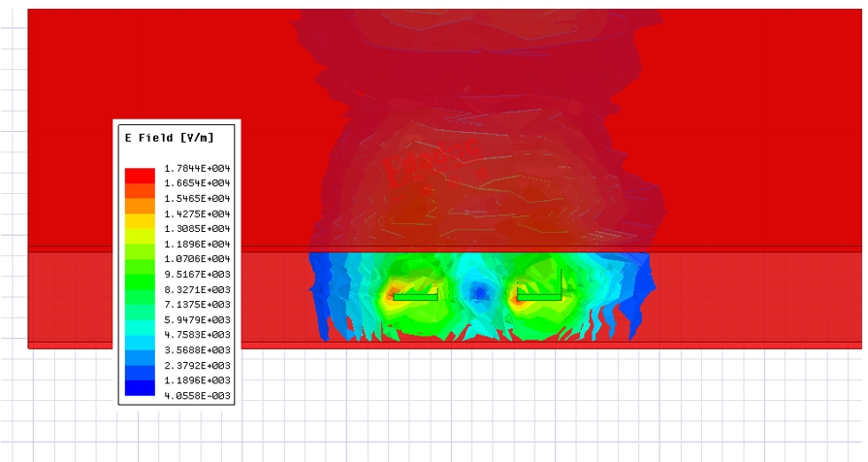
Task: Select the right L-shaped electrode outline
Action: tap(539, 296)
